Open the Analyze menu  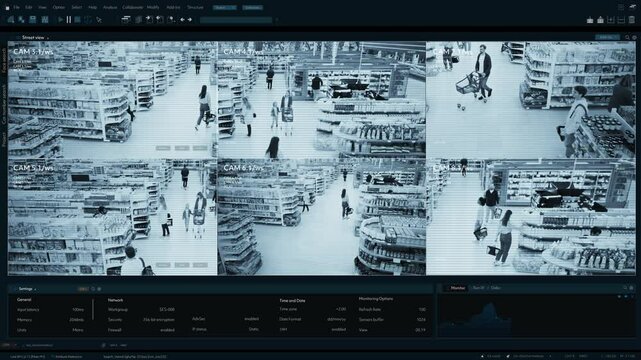click(110, 7)
